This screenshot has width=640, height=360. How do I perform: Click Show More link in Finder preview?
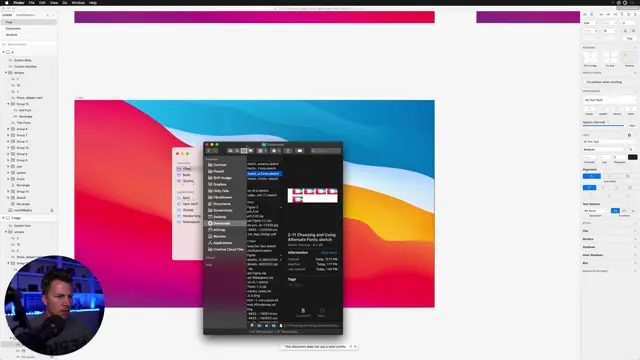click(x=329, y=253)
